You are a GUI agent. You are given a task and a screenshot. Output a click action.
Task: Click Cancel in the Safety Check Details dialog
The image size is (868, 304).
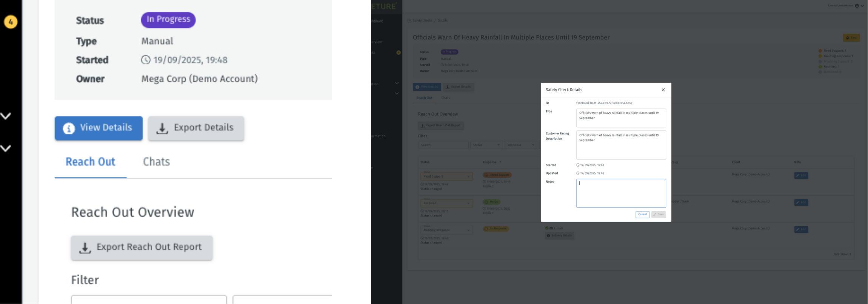point(642,214)
